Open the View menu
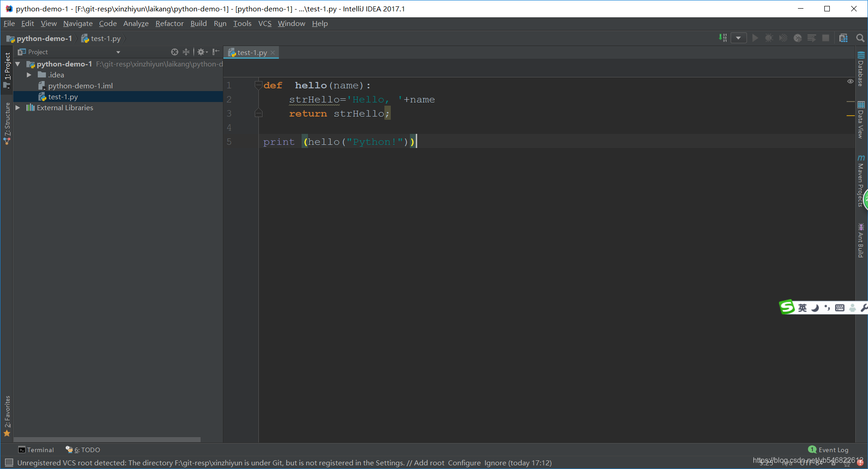The height and width of the screenshot is (469, 868). (49, 23)
